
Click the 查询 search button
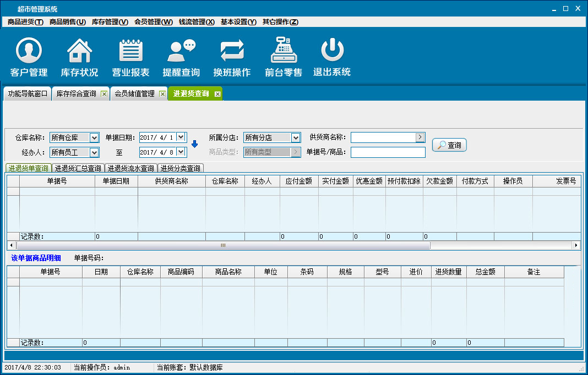tap(449, 145)
